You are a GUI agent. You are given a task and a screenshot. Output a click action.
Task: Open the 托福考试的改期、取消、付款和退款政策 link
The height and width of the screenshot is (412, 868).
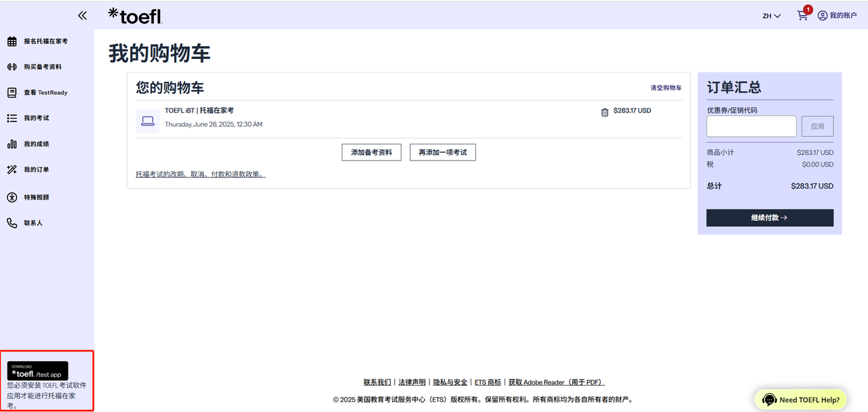pos(201,174)
